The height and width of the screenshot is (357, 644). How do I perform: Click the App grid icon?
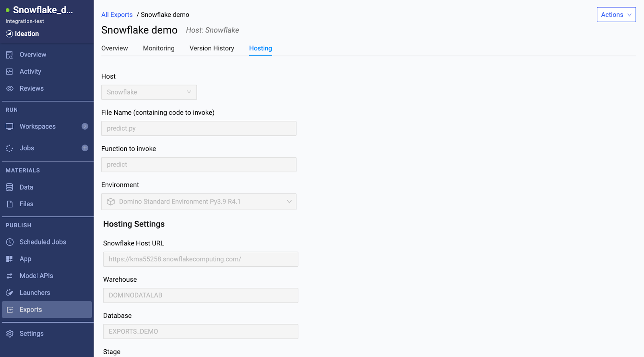10,259
